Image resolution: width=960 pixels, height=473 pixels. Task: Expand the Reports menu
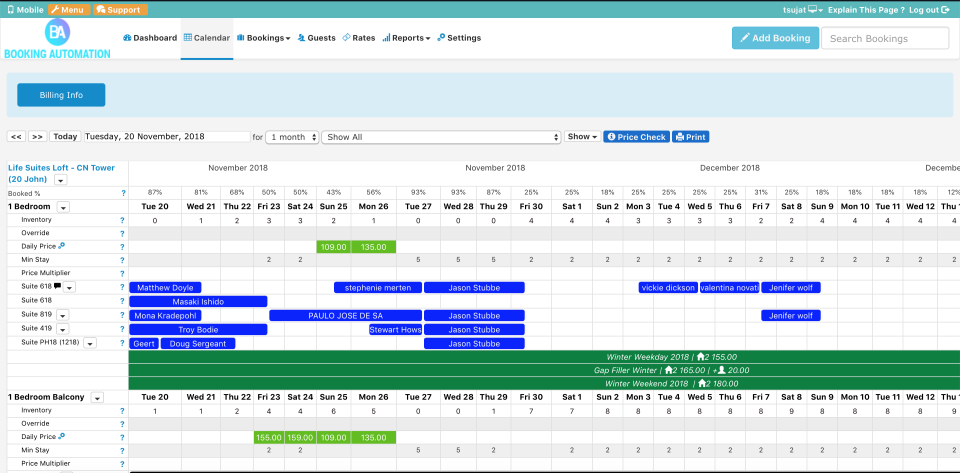407,38
